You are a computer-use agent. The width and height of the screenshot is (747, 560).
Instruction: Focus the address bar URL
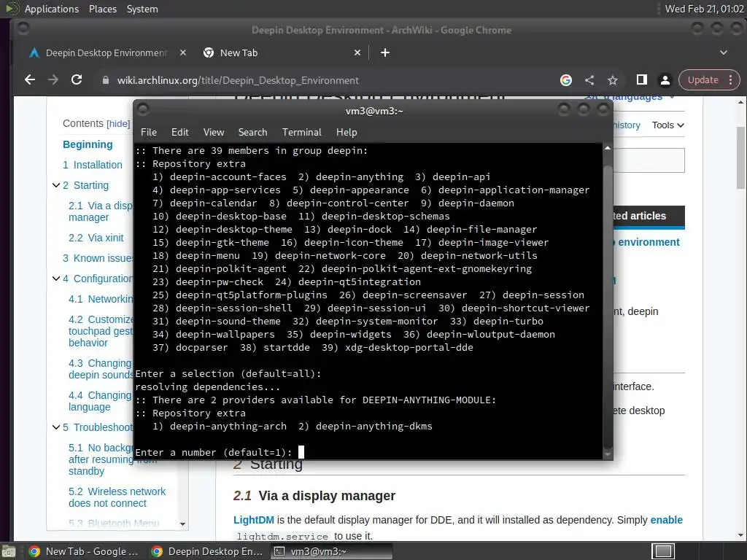pyautogui.click(x=238, y=80)
